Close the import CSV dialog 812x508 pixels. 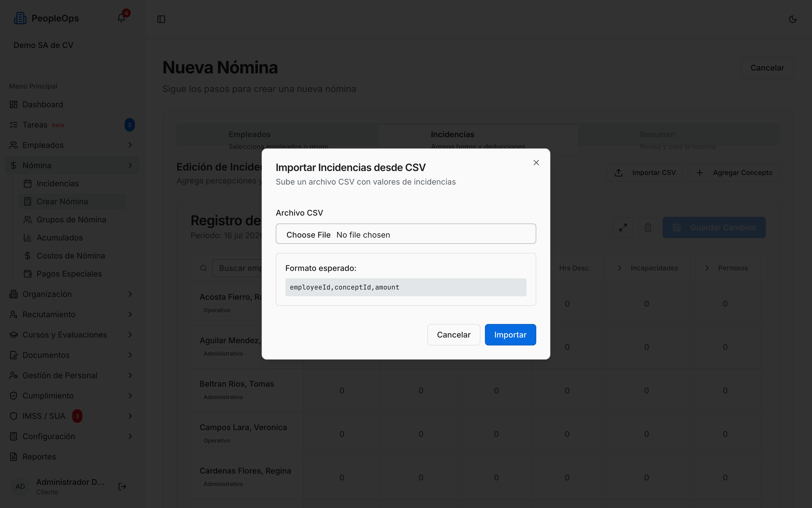(x=536, y=163)
